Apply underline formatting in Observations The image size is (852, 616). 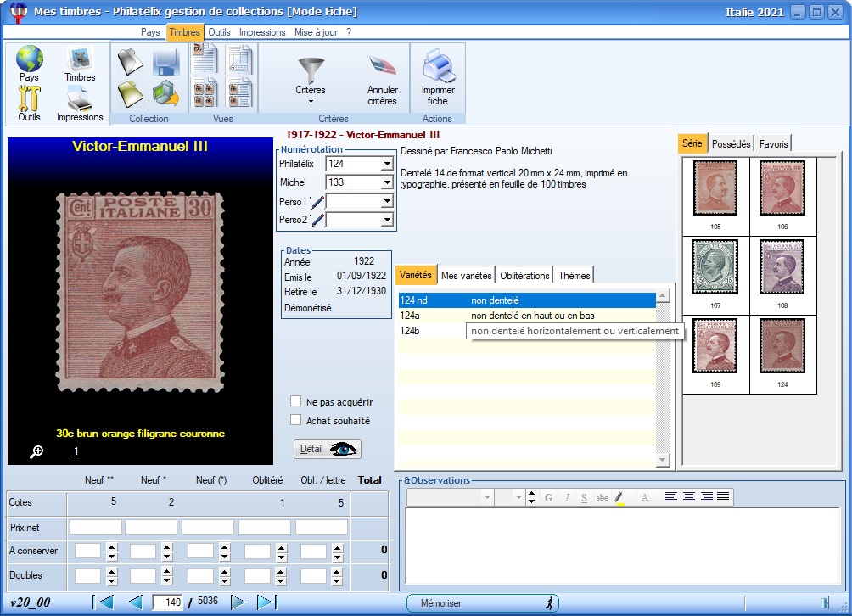click(x=584, y=497)
